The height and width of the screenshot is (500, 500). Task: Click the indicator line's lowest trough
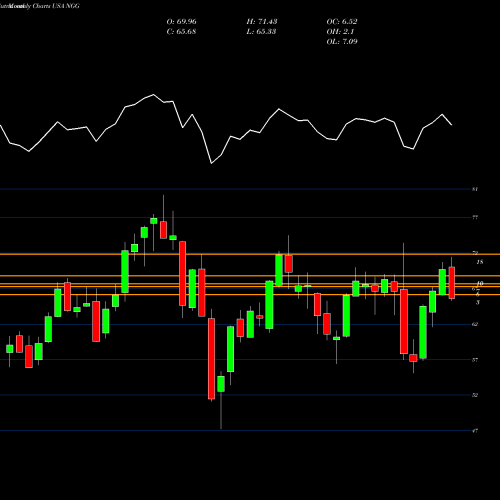[x=211, y=163]
